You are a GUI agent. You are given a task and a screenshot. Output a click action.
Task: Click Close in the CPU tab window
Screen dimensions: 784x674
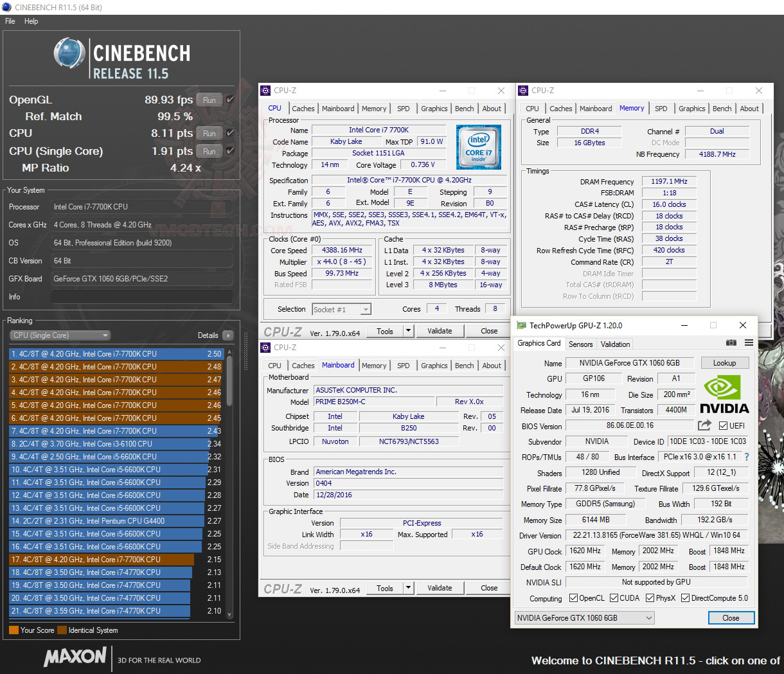tap(489, 331)
